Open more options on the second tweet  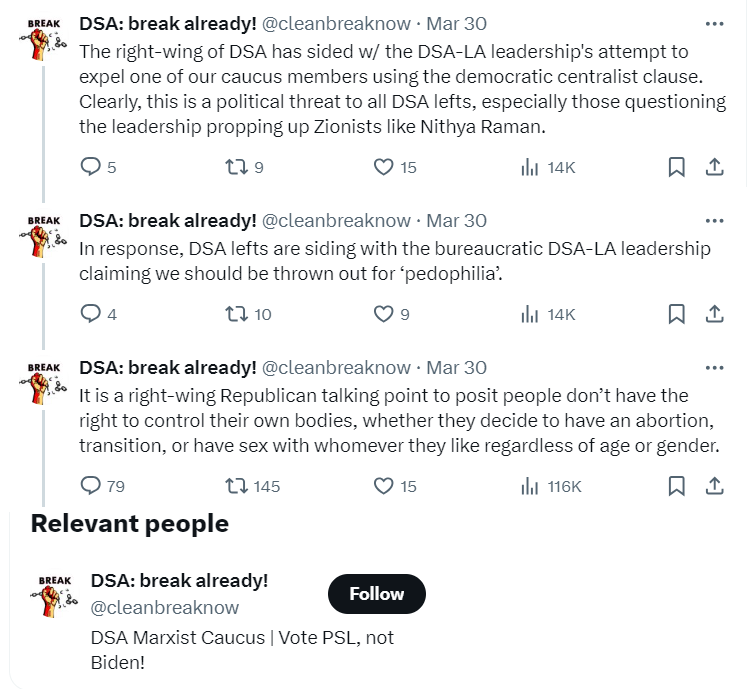(x=714, y=220)
